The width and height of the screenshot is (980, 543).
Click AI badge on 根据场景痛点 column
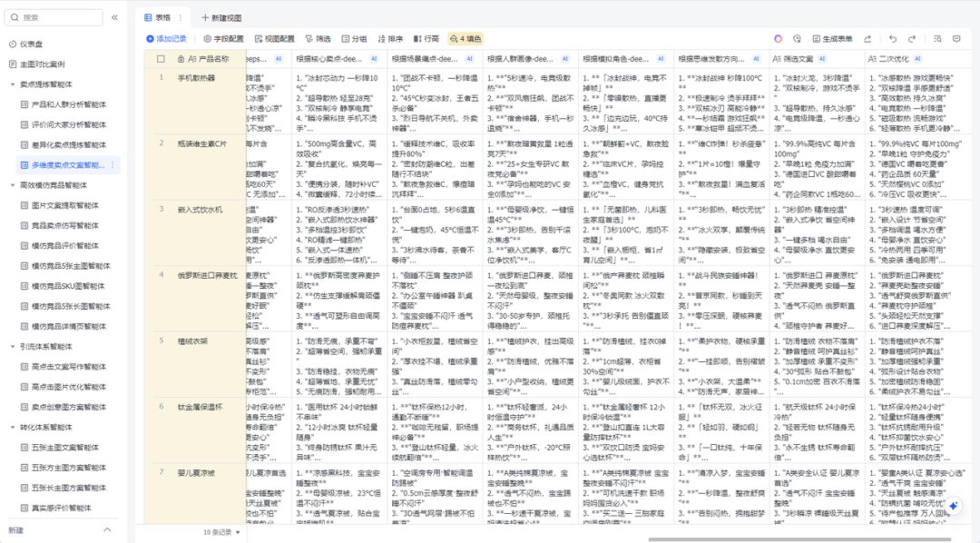point(470,59)
